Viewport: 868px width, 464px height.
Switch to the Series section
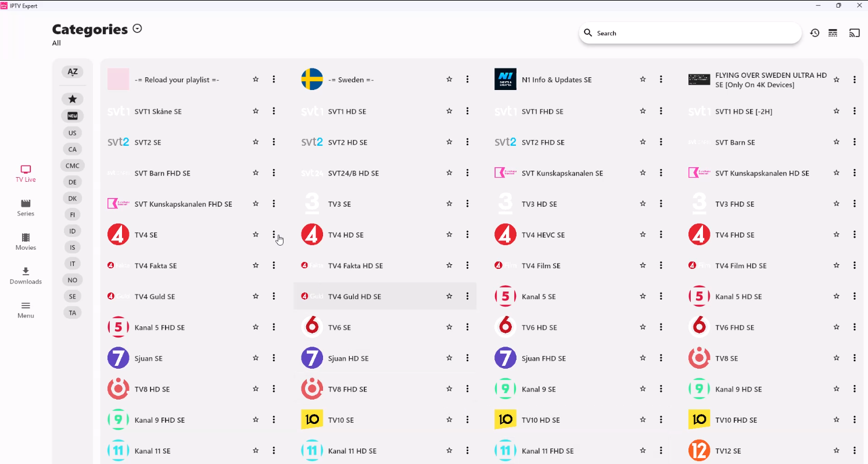pyautogui.click(x=26, y=208)
